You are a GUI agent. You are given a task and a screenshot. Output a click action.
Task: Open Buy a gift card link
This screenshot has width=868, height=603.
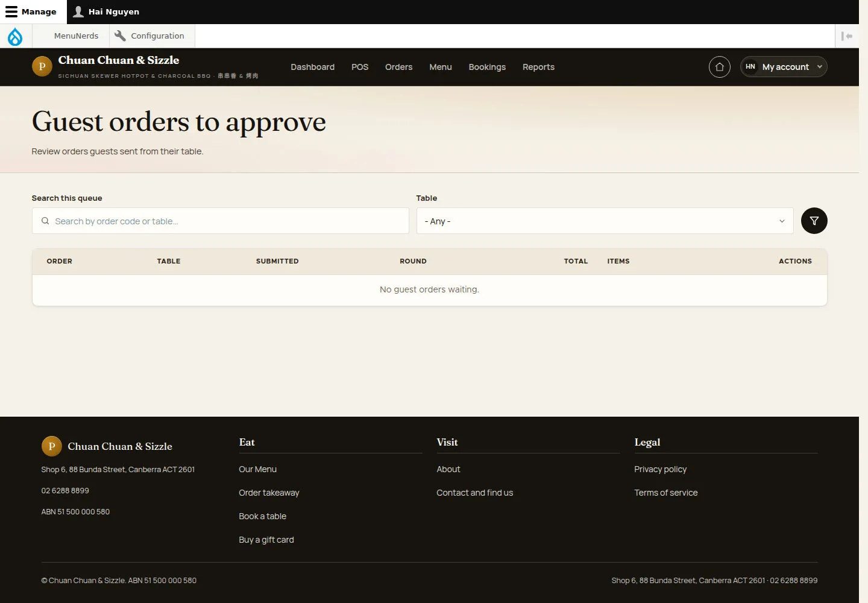coord(266,540)
